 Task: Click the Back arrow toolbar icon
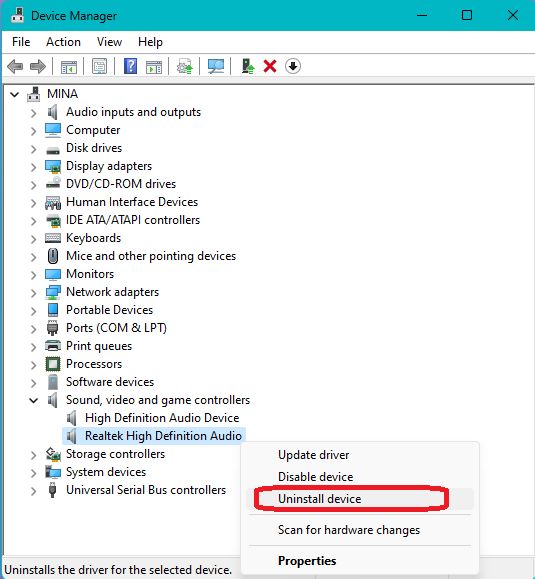[x=15, y=67]
